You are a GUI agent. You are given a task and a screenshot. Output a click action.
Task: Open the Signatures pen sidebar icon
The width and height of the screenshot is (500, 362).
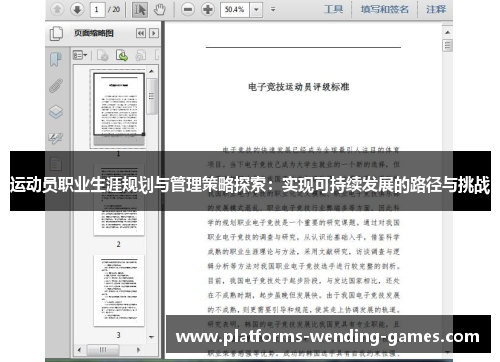(x=56, y=138)
